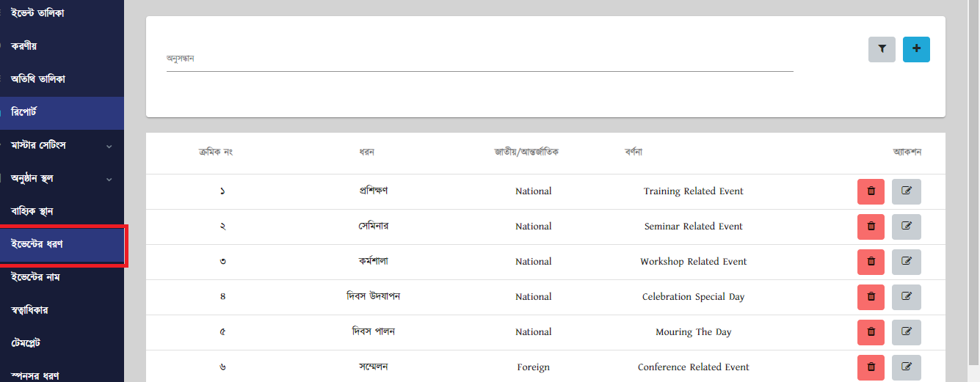Click the ধরন column header
The image size is (980, 382).
367,153
